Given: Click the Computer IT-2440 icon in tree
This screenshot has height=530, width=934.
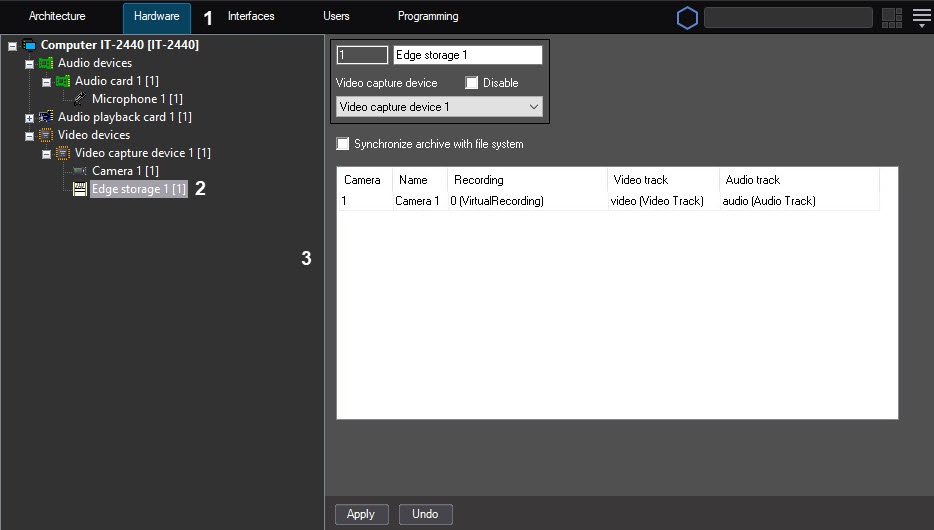Looking at the screenshot, I should pyautogui.click(x=29, y=45).
